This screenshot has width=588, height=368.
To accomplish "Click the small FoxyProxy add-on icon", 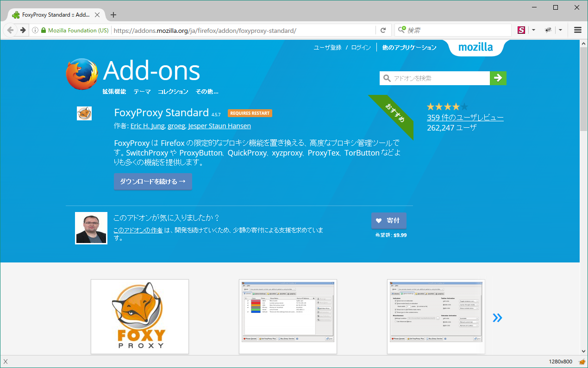I will (84, 113).
